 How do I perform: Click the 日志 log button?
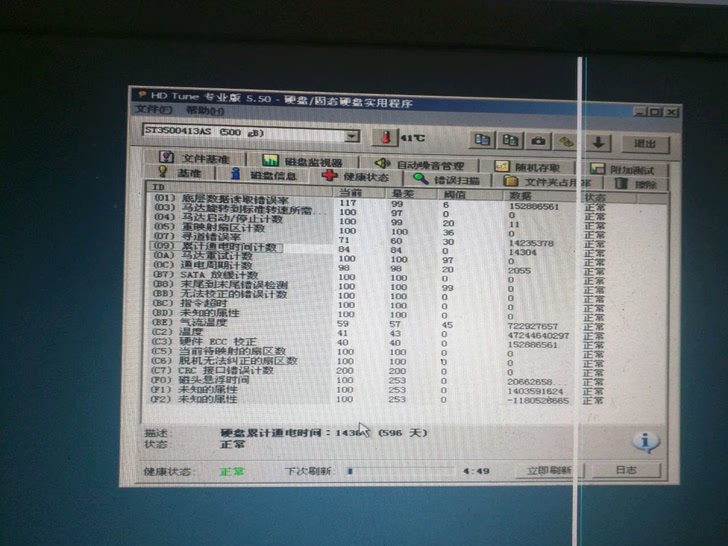(x=626, y=470)
